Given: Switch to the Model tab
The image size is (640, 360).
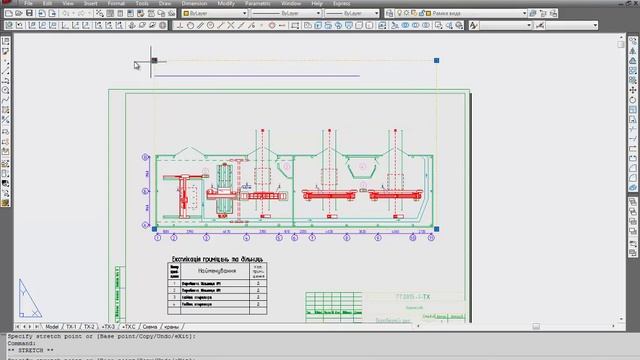Looking at the screenshot, I should click(x=51, y=327).
